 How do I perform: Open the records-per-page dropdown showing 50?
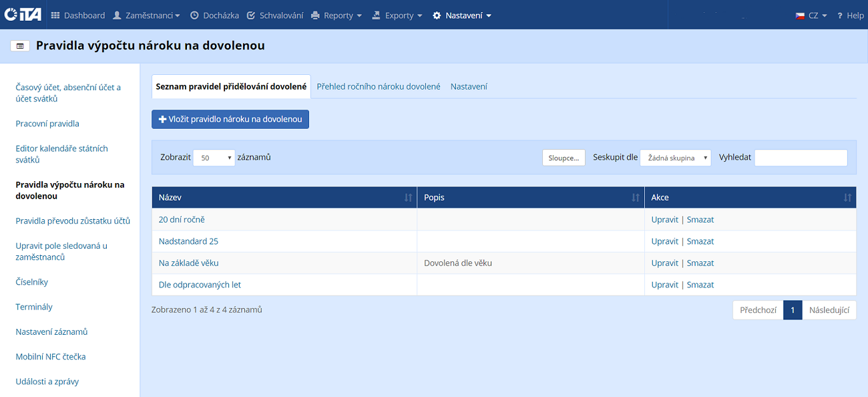tap(214, 158)
